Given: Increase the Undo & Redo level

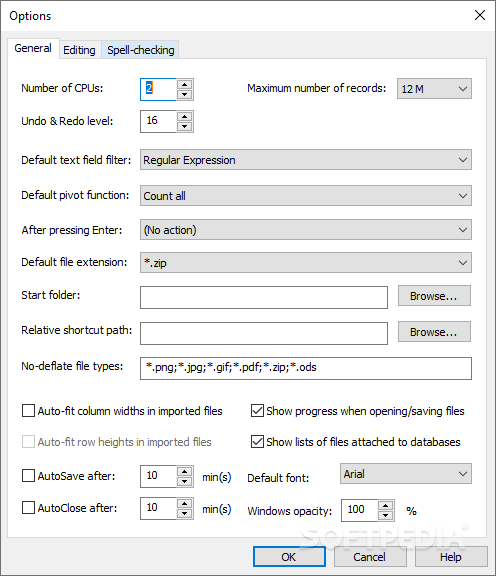Looking at the screenshot, I should coord(184,116).
